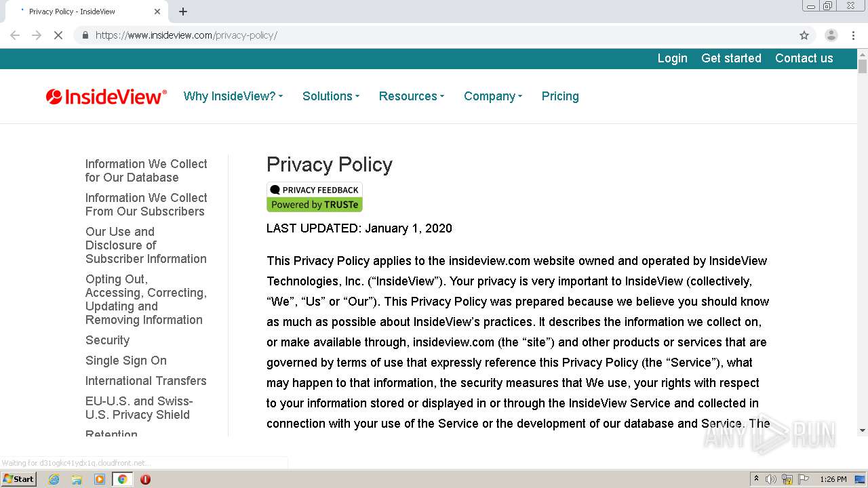This screenshot has height=488, width=868.
Task: Open volume control in tray
Action: 771,479
